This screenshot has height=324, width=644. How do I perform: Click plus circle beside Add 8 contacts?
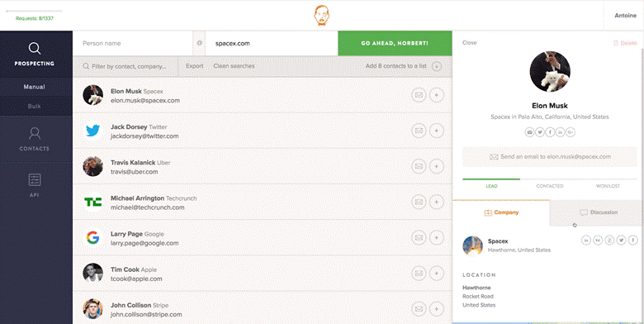pyautogui.click(x=437, y=66)
